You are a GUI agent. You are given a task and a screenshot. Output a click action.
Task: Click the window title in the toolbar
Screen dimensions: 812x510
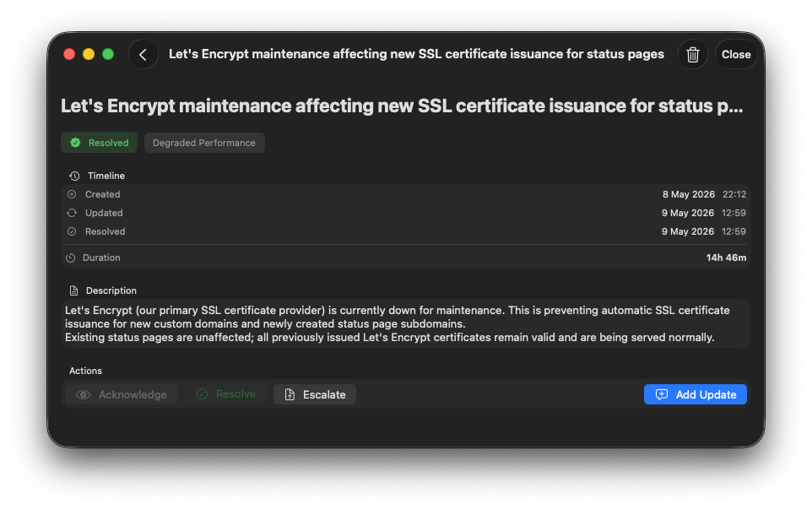pyautogui.click(x=416, y=54)
